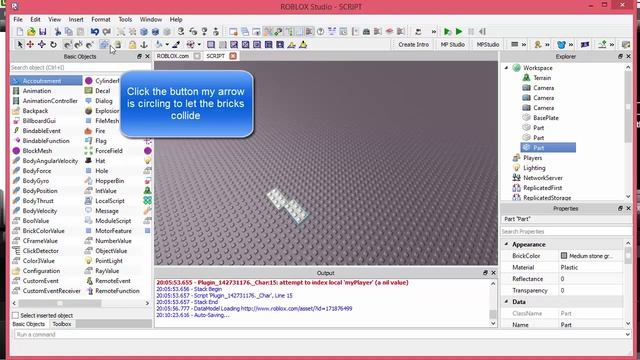640x360 pixels.
Task: Choose the Rotate tool
Action: point(53,44)
